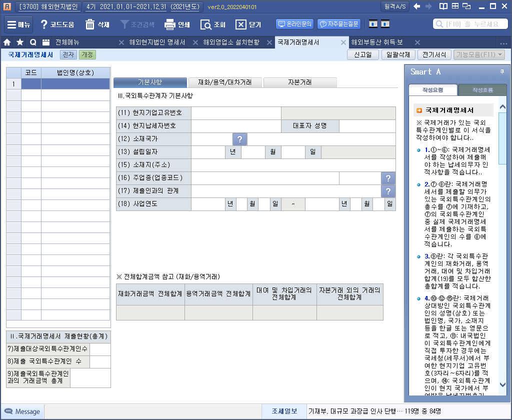Screen dimensions: 512x420
Task: Click the 신고일 button
Action: (363, 54)
